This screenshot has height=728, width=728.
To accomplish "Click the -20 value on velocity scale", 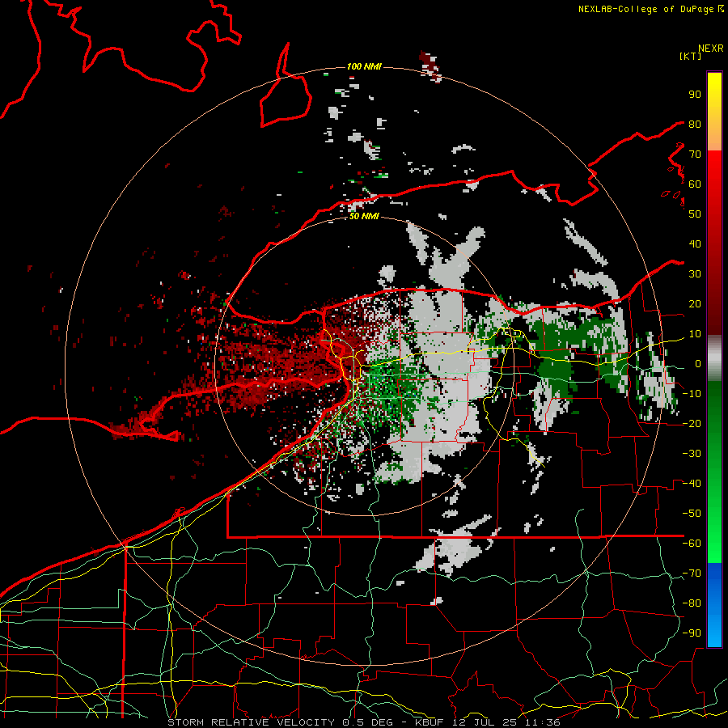I will click(x=692, y=424).
